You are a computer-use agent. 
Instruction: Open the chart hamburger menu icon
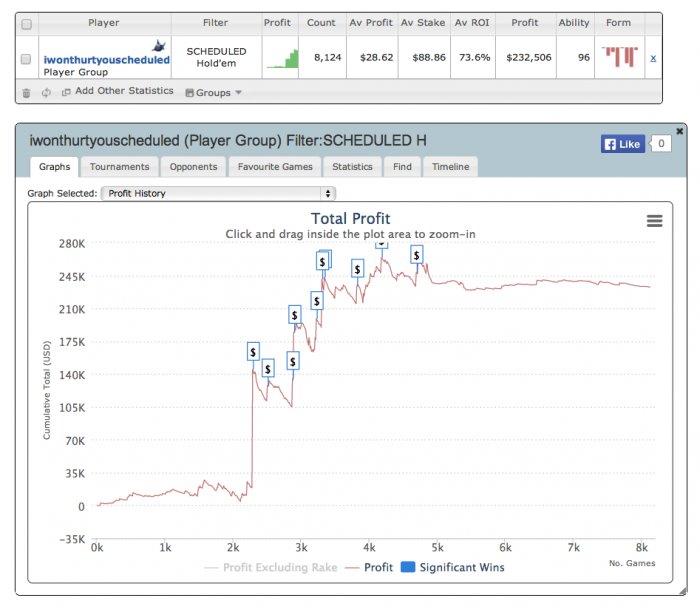coord(654,221)
